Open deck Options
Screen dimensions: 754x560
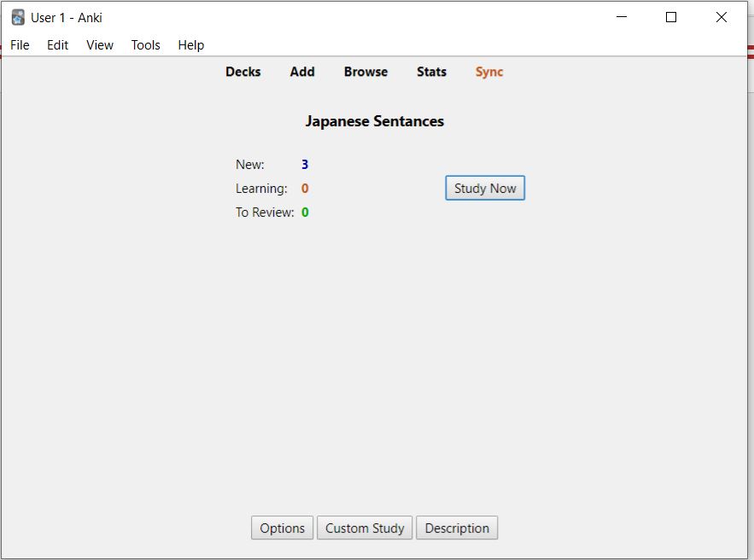pyautogui.click(x=282, y=528)
